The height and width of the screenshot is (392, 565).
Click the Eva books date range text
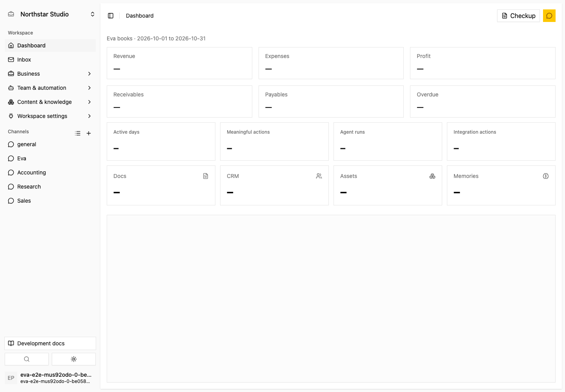pos(156,38)
